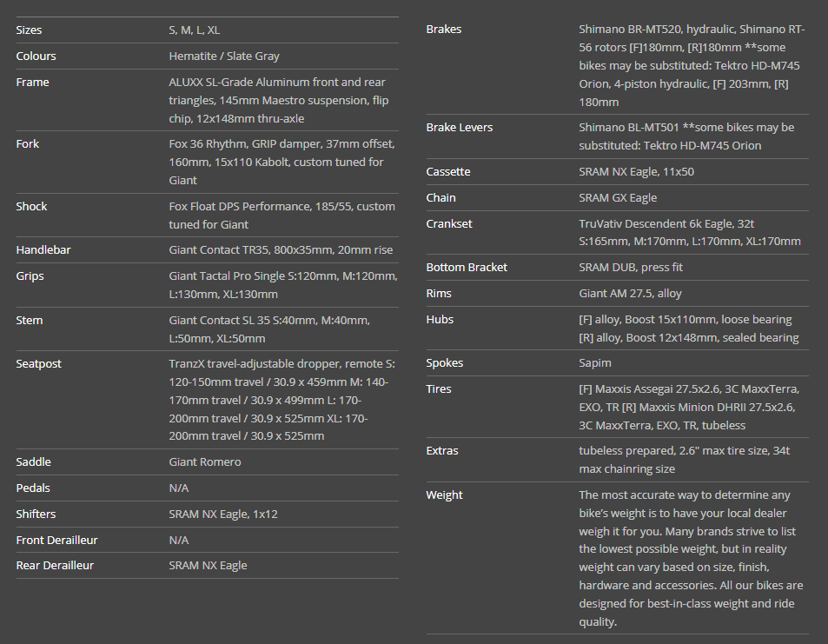Image resolution: width=828 pixels, height=644 pixels.
Task: Click the Hematite / Slate Gray colour value
Action: (223, 56)
